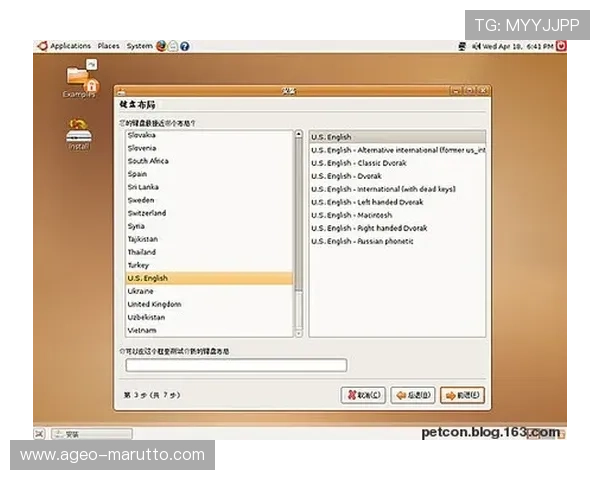Click the red power icon in panel
Image resolution: width=600 pixels, height=480 pixels.
[561, 46]
